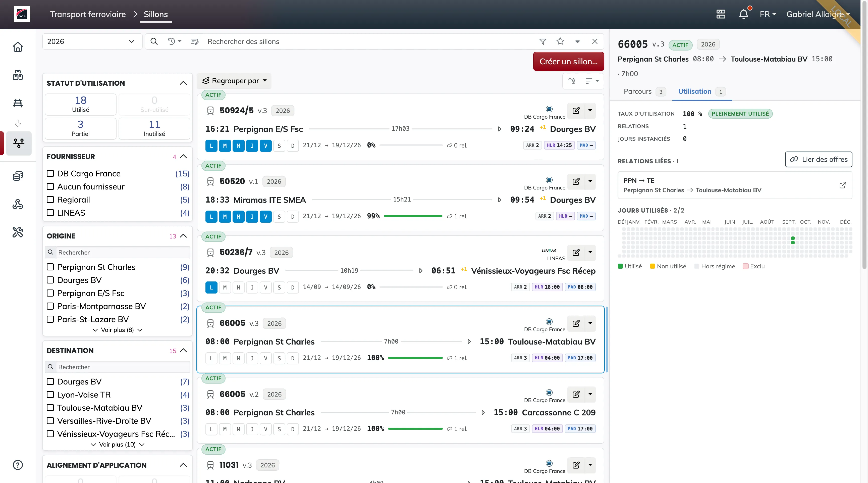The image size is (868, 483).
Task: Click the saved search query icon
Action: [x=194, y=41]
